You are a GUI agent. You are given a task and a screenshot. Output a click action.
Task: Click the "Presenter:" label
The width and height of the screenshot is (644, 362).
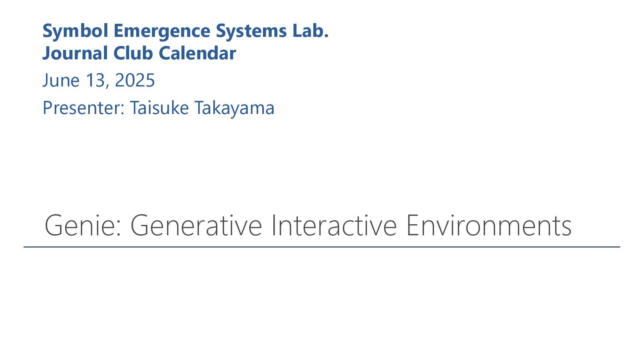(84, 108)
